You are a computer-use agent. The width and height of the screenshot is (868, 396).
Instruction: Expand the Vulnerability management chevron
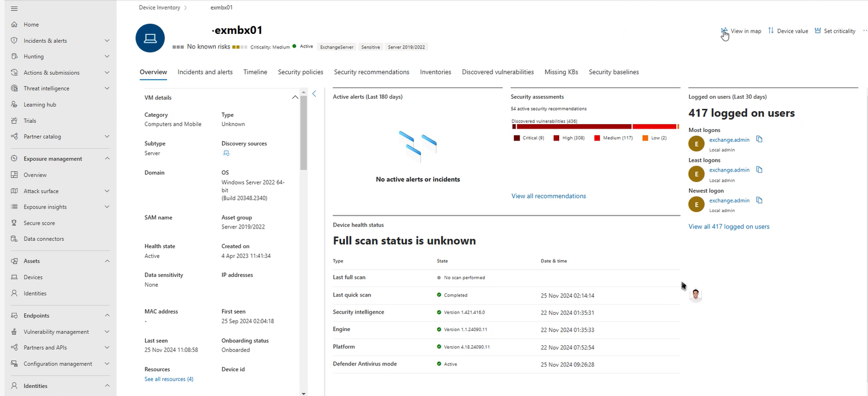tap(107, 332)
